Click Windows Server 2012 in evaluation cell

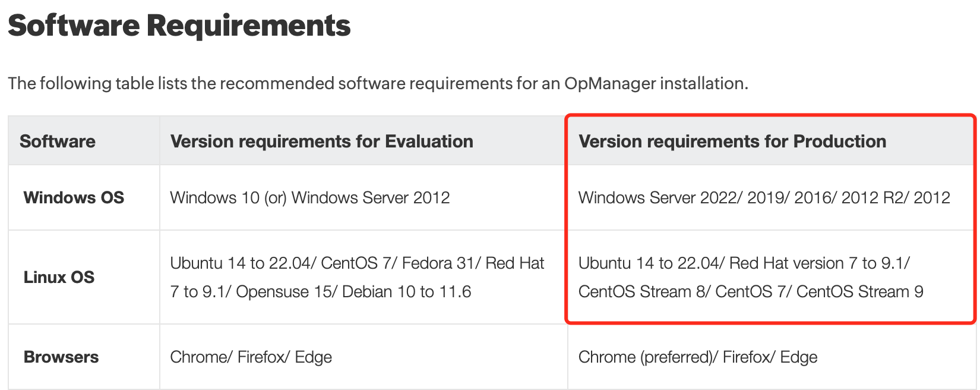point(371,197)
